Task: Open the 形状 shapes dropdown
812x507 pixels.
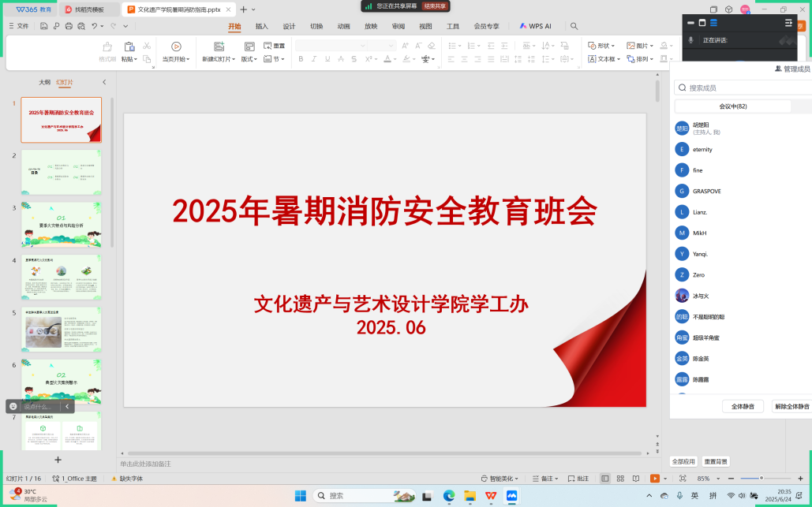Action: point(601,46)
